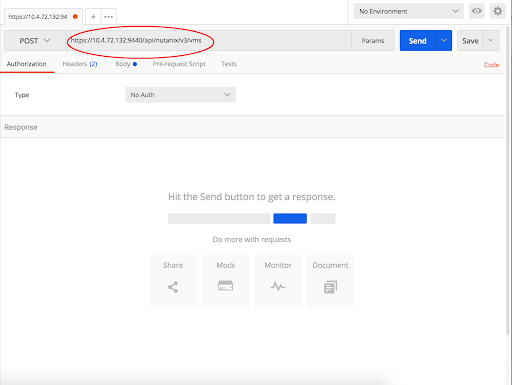Click into the request URL field

pos(208,41)
